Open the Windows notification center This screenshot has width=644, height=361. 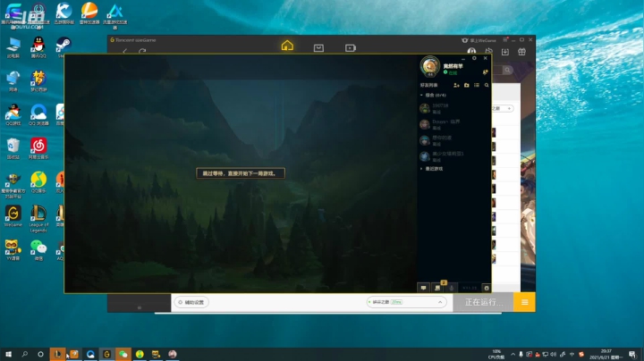coord(632,354)
